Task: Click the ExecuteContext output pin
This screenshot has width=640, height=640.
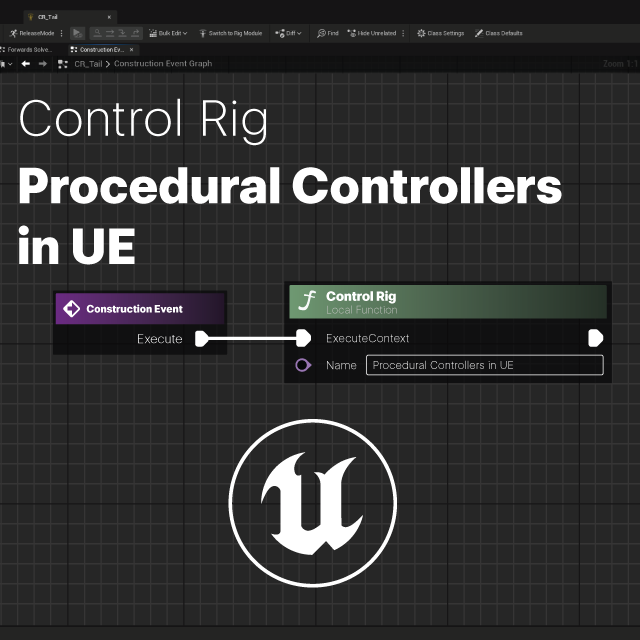Action: pos(596,338)
